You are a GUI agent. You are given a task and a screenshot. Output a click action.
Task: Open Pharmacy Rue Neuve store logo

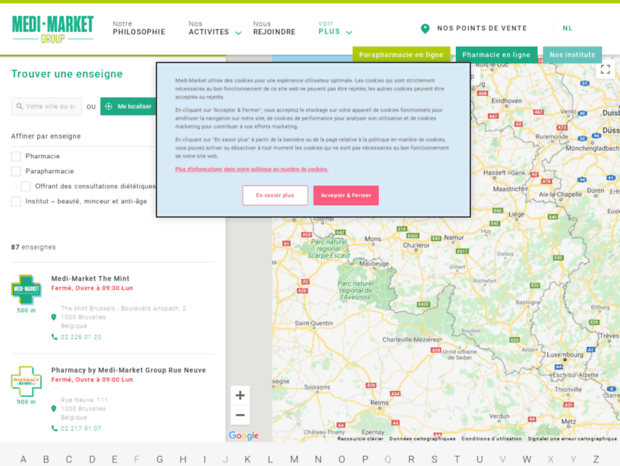[x=26, y=381]
